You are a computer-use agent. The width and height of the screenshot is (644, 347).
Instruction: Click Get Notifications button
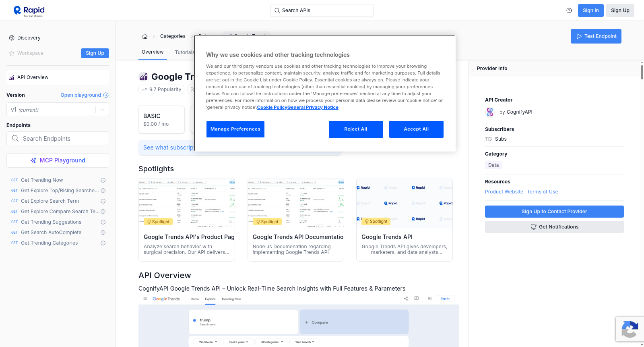pyautogui.click(x=554, y=227)
